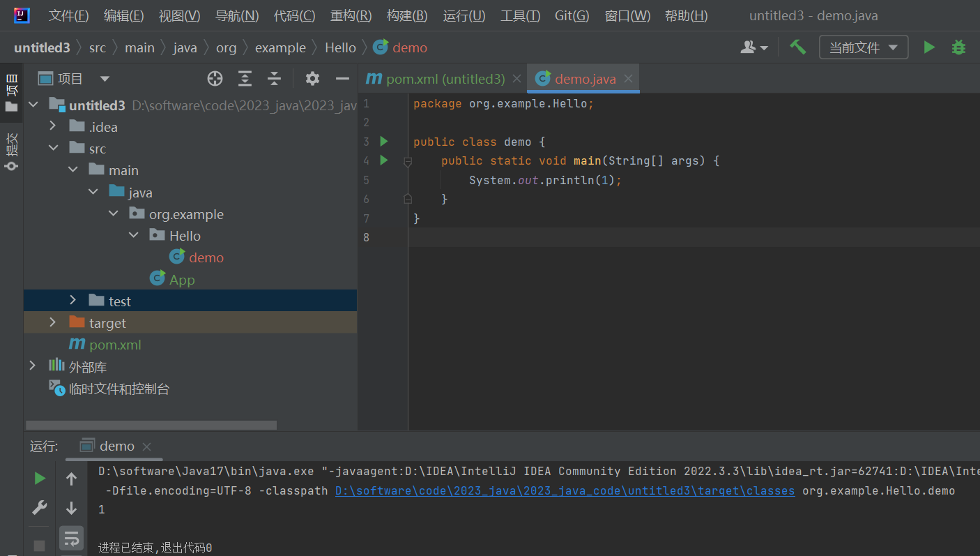Collapse the Hello package
Screen dimensions: 980x556
pyautogui.click(x=133, y=236)
